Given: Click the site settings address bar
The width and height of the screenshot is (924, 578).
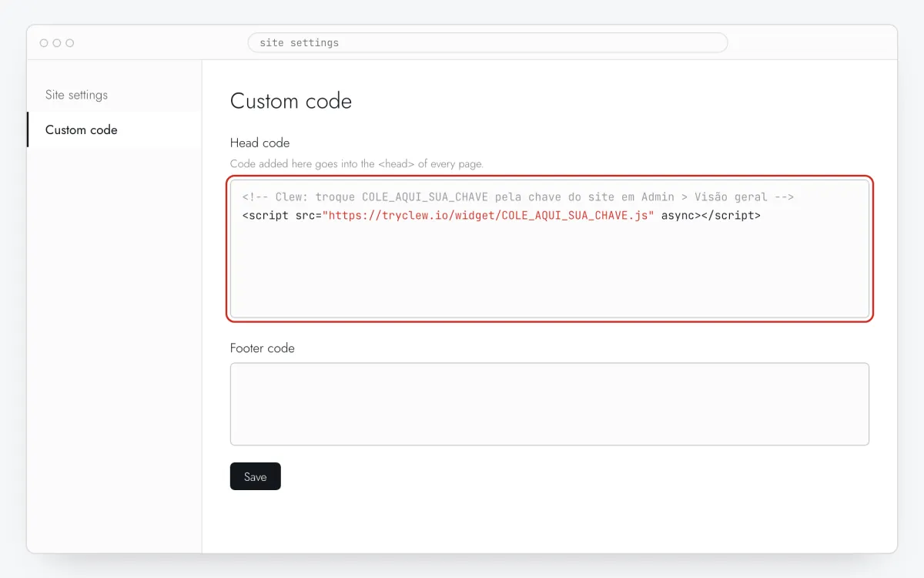Looking at the screenshot, I should pyautogui.click(x=487, y=42).
